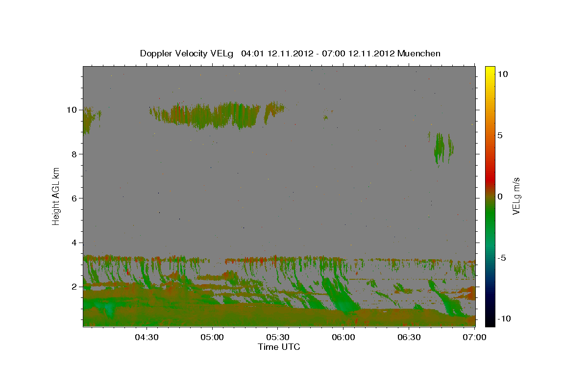Click the 04:30 time tick label

(147, 337)
